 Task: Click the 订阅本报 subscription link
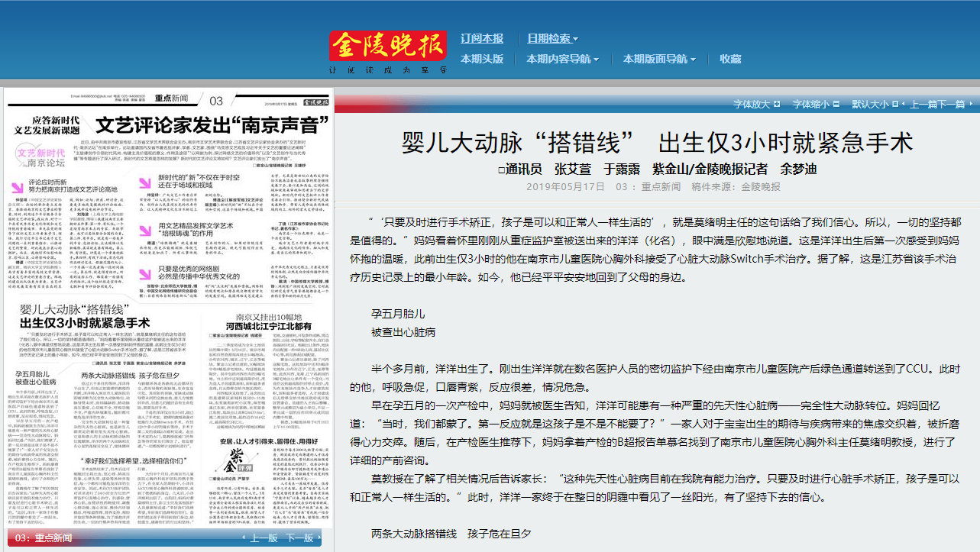pos(481,37)
